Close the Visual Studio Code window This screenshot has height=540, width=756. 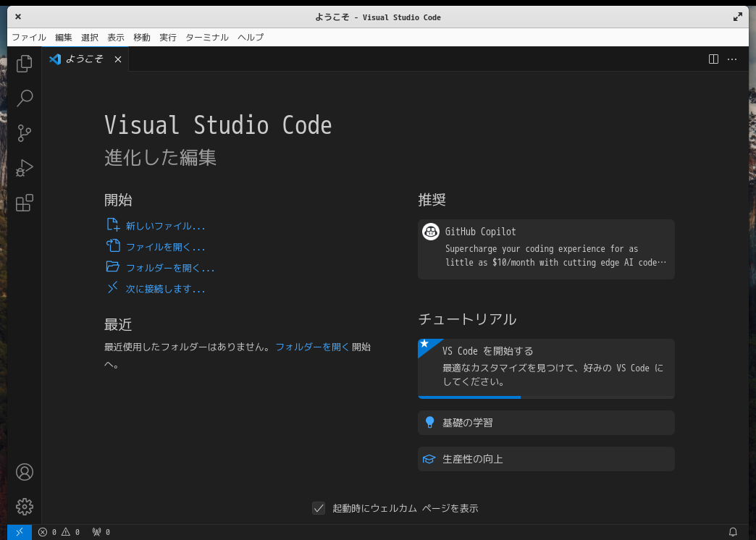tap(18, 17)
